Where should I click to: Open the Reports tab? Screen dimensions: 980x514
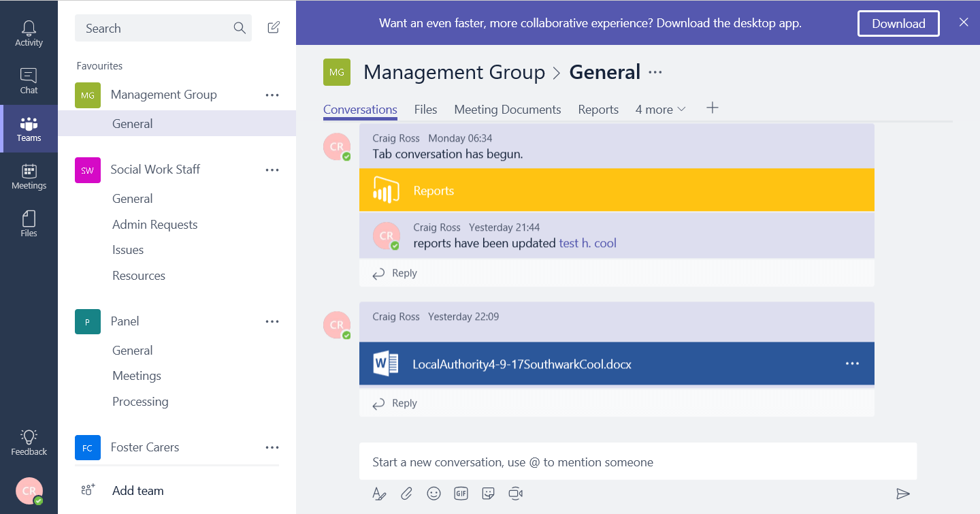598,110
